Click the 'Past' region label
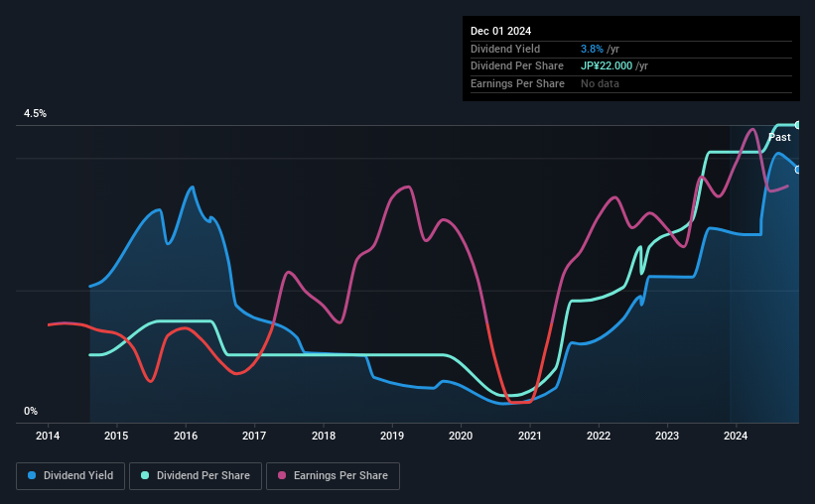 click(779, 137)
